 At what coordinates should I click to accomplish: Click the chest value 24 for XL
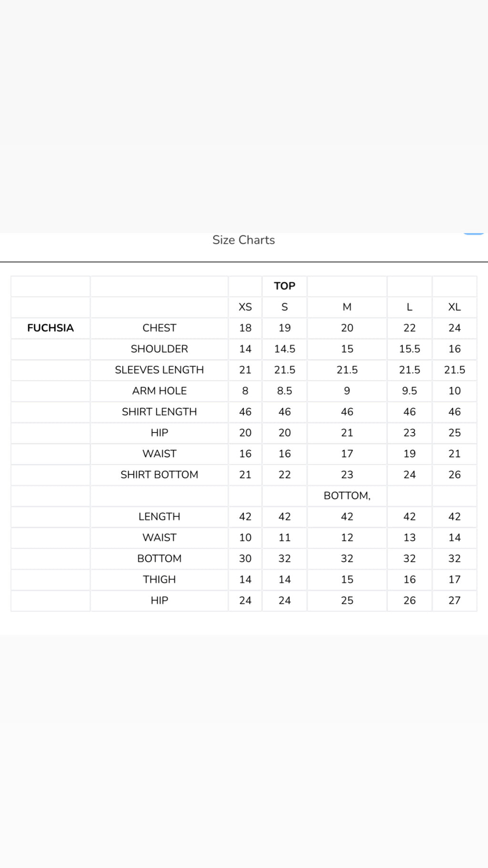click(x=455, y=328)
